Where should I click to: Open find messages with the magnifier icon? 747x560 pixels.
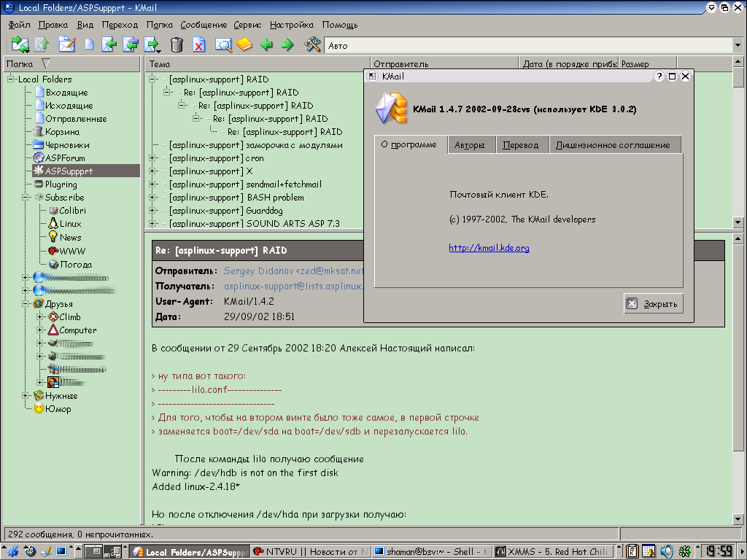tap(223, 44)
